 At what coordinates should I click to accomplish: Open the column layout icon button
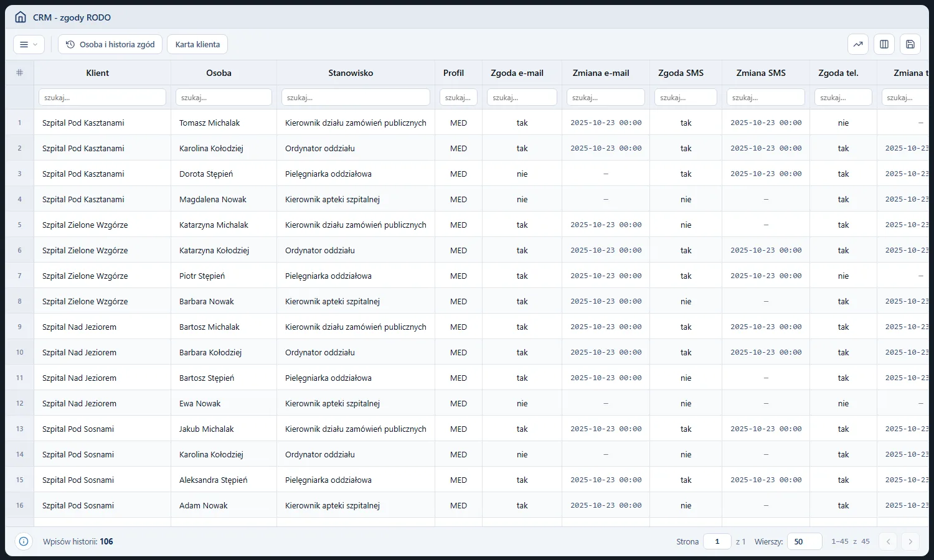point(884,44)
